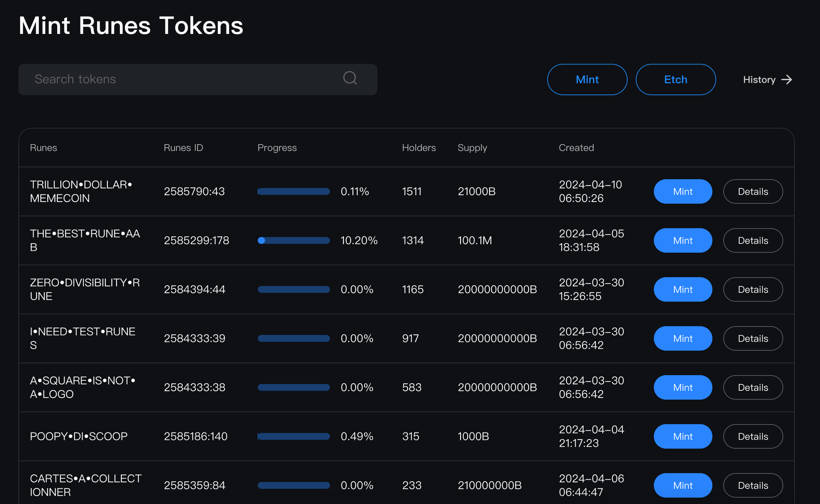Open Details for POOPY•DI•SCOOP

point(753,436)
